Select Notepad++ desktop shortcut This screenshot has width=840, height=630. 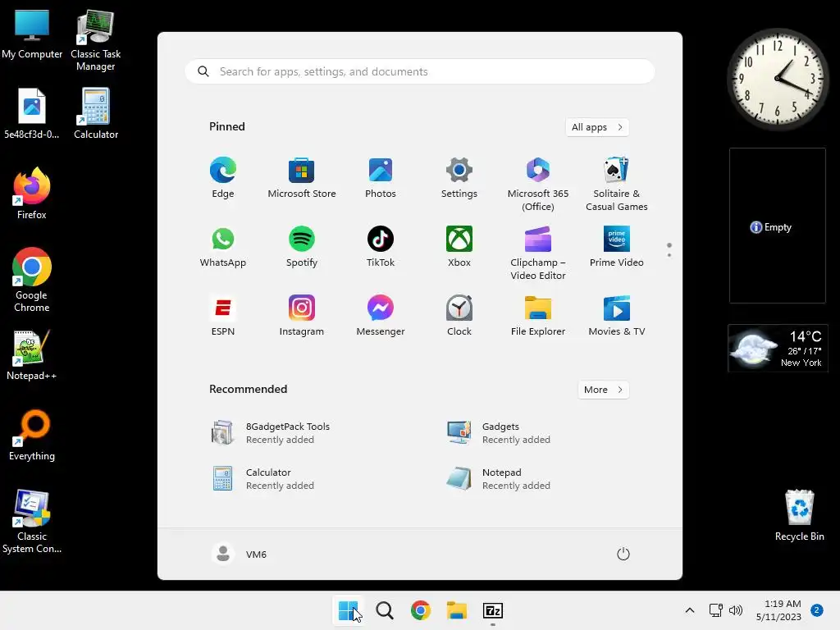coord(32,355)
